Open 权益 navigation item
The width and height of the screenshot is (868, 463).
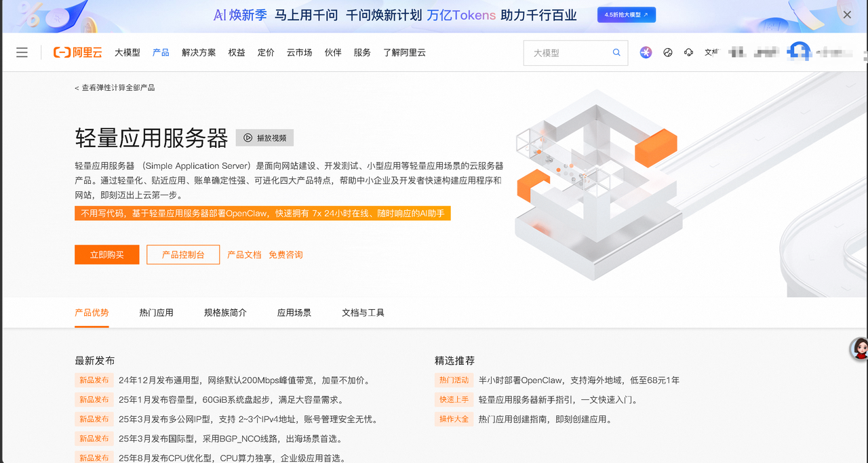coord(237,52)
